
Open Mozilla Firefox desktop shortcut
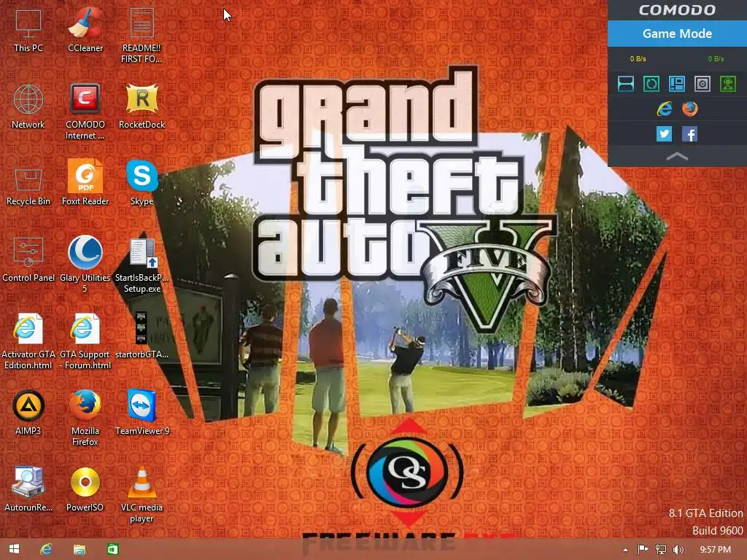pyautogui.click(x=85, y=419)
